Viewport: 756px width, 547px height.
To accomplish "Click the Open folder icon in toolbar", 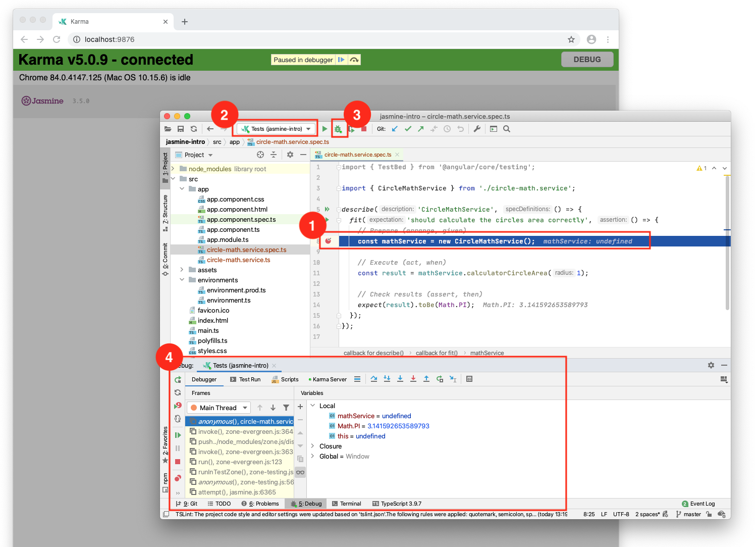I will click(x=168, y=129).
